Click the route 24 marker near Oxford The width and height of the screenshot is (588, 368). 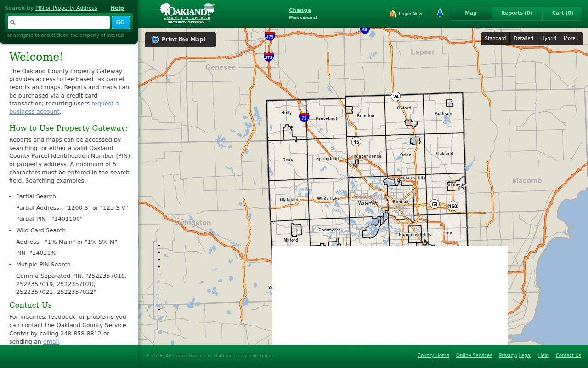[x=396, y=96]
